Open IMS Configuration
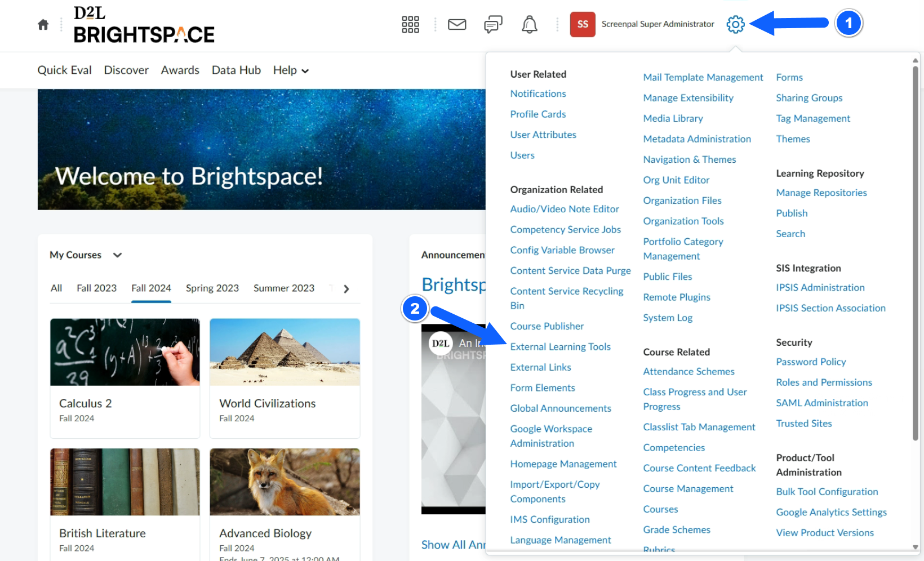The image size is (924, 561). (x=550, y=520)
